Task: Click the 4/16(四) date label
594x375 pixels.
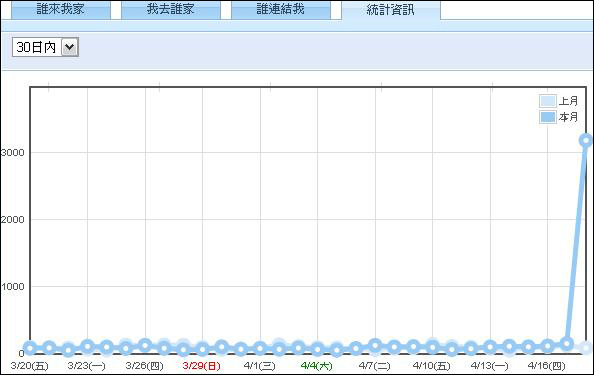Action: click(546, 366)
